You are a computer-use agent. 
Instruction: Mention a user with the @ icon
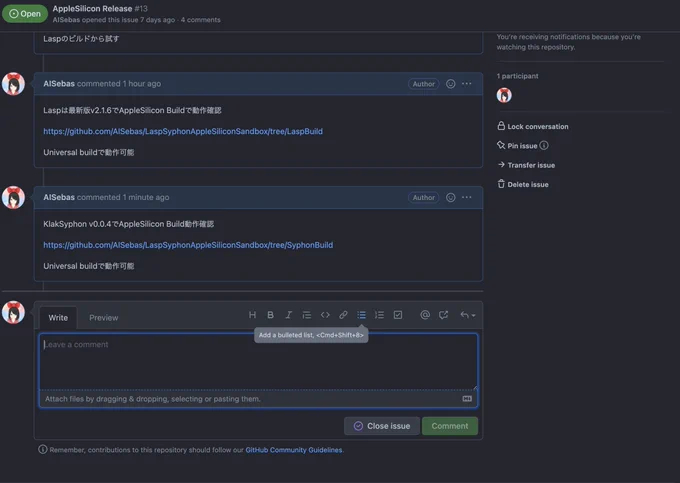coord(425,315)
